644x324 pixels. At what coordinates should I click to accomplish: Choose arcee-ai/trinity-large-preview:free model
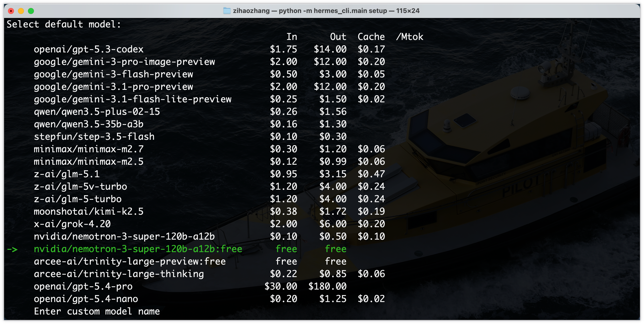[129, 262]
